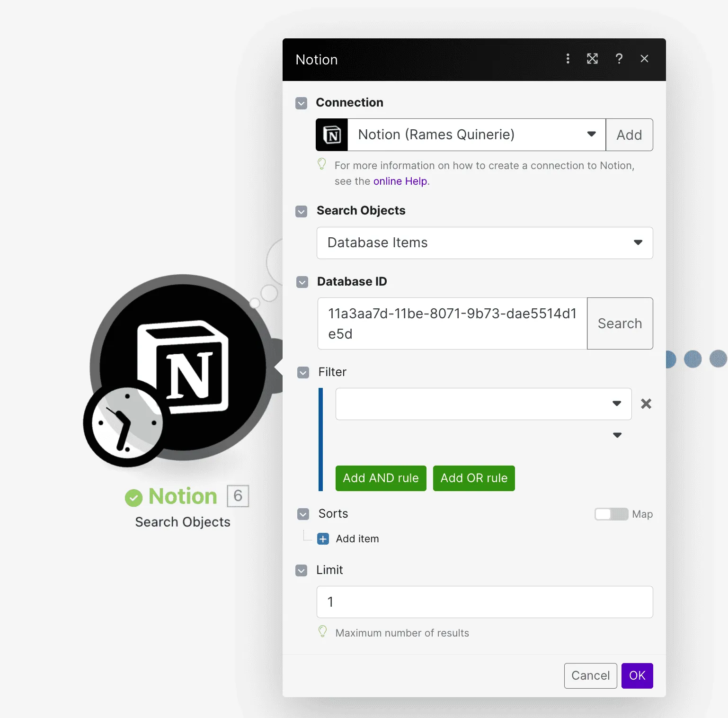Click Add AND rule
The width and height of the screenshot is (728, 718).
click(381, 478)
